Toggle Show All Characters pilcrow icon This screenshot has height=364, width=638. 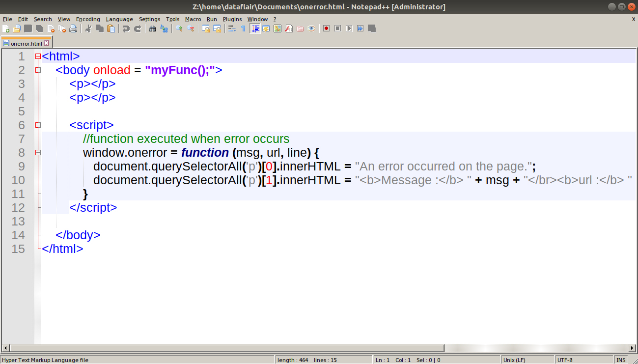tap(243, 28)
